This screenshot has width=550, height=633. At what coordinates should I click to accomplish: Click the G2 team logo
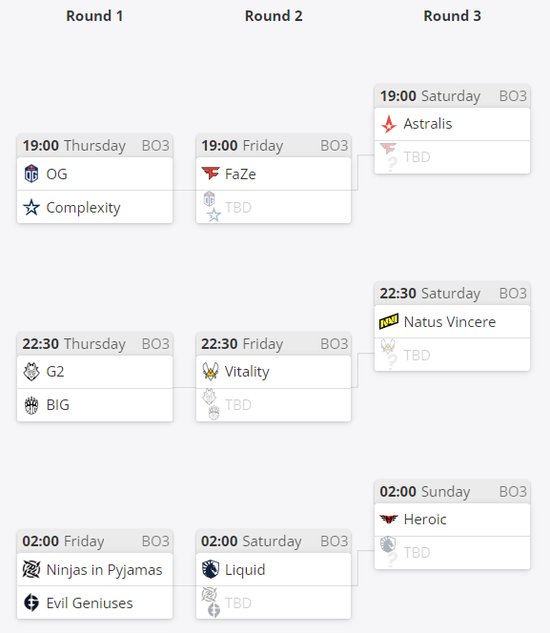click(31, 371)
